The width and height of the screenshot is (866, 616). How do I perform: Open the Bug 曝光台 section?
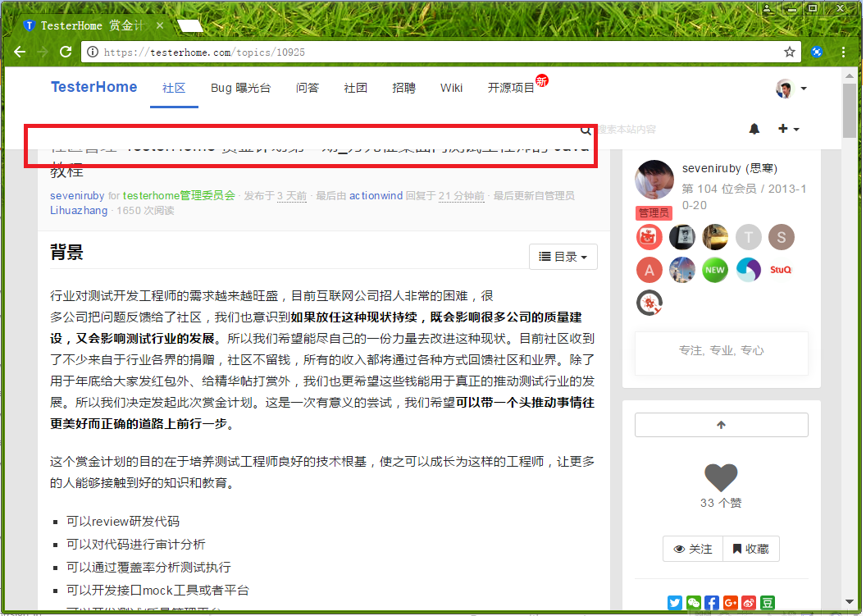241,88
